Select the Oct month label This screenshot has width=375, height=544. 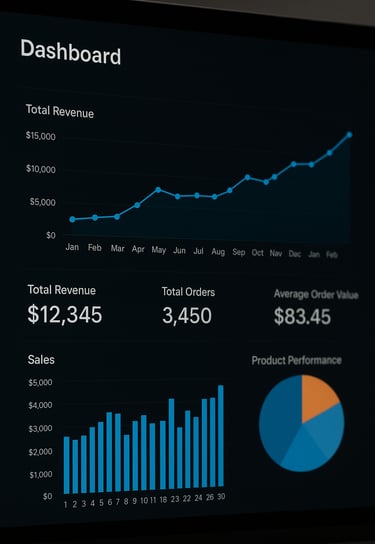[257, 253]
